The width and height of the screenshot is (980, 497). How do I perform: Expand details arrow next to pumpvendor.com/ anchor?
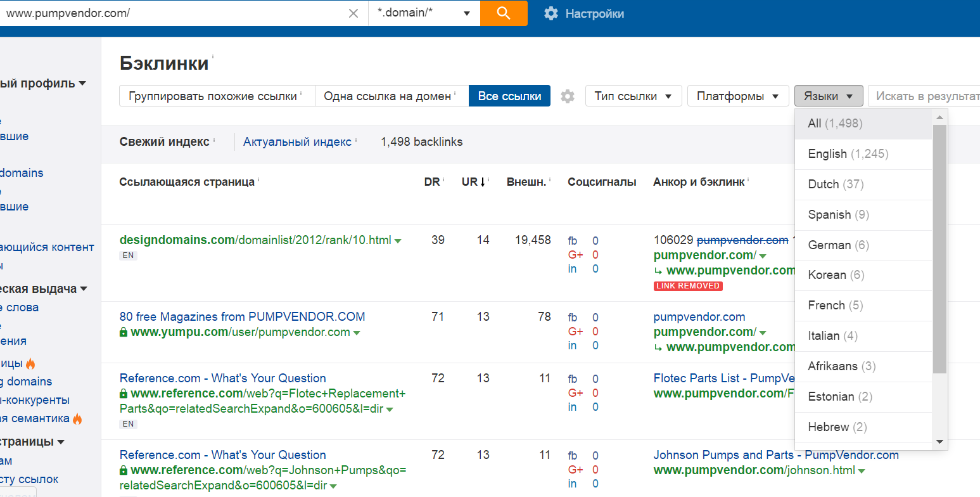click(763, 255)
